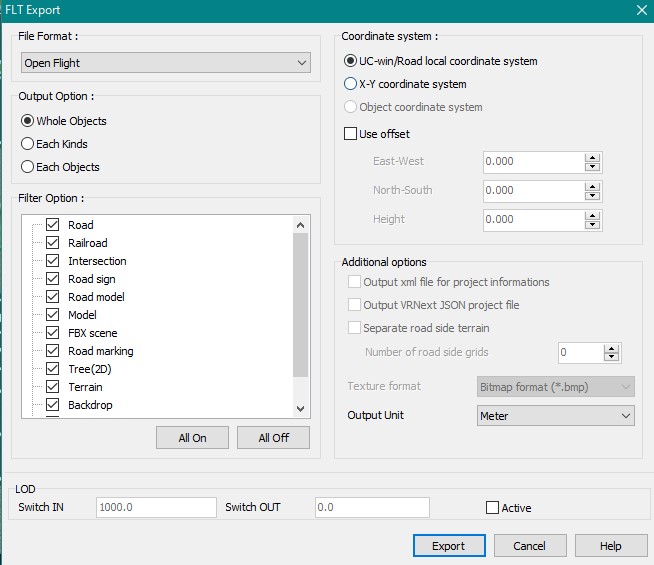Click the All On button

pos(192,438)
